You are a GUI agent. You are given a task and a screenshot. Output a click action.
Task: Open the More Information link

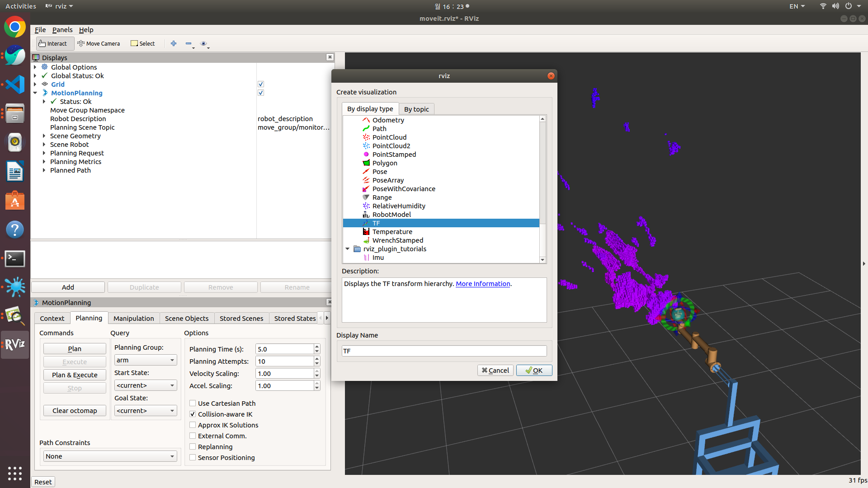pyautogui.click(x=483, y=283)
